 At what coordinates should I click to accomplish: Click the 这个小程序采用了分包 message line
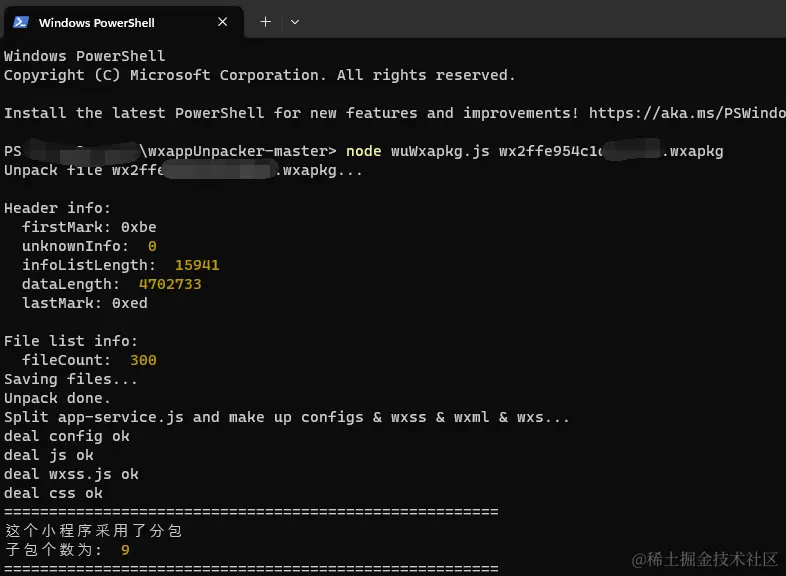click(x=93, y=530)
